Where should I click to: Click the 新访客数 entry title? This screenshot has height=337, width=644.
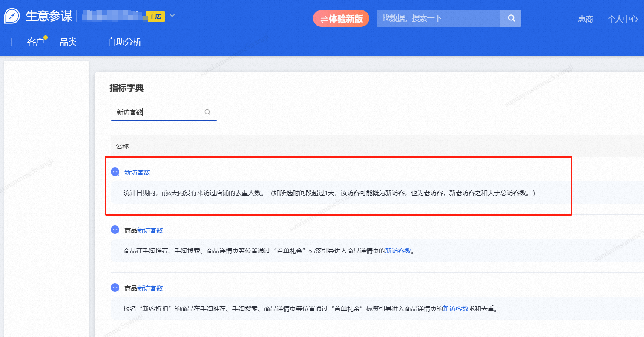pos(137,172)
